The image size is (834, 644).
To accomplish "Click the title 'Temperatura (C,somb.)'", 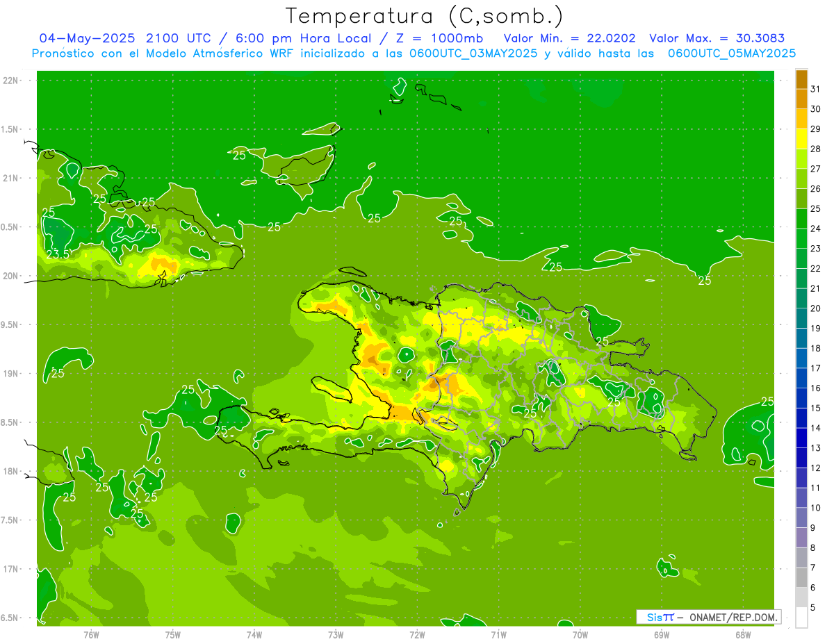I will tap(424, 16).
